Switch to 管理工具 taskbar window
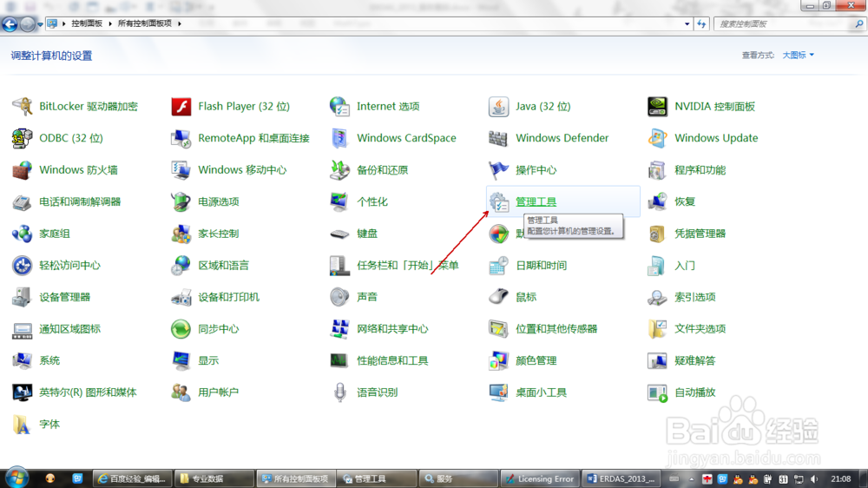 pos(376,478)
